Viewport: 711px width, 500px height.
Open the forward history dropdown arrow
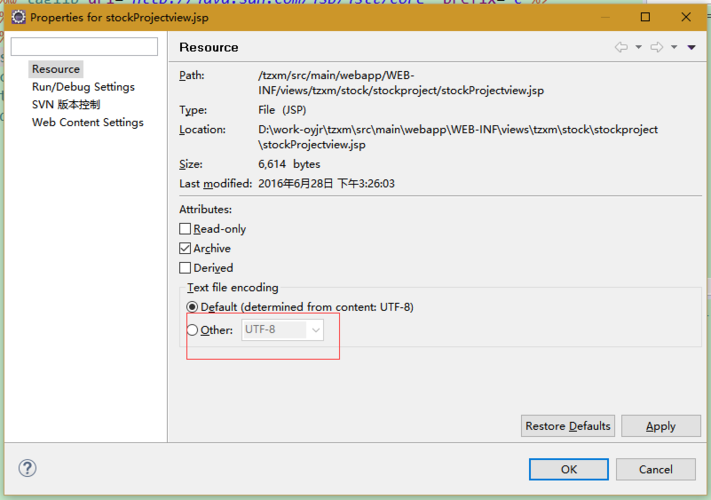click(674, 47)
